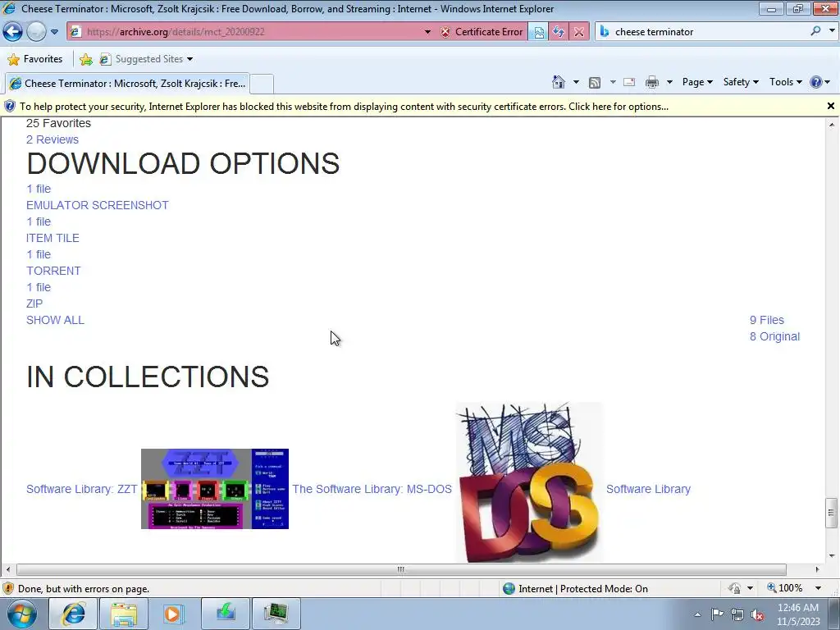
Task: Select the Cheese Terminator browser tab
Action: 127,83
